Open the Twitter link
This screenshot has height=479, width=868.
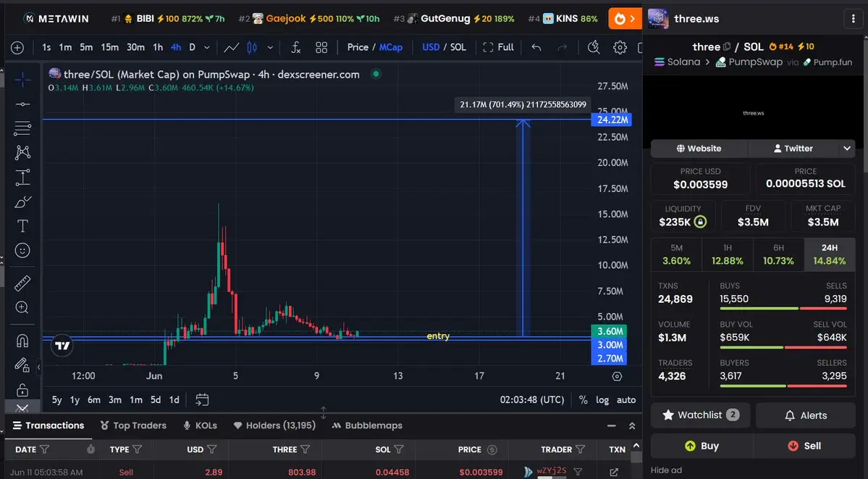click(793, 149)
